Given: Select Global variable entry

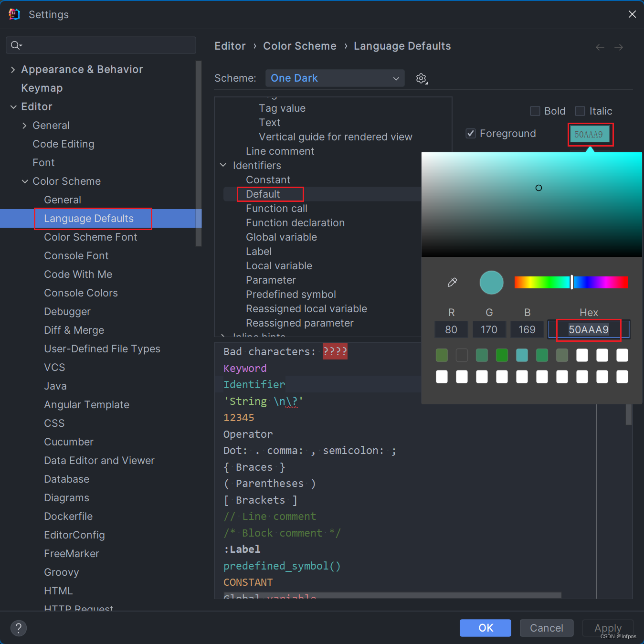Looking at the screenshot, I should click(282, 237).
